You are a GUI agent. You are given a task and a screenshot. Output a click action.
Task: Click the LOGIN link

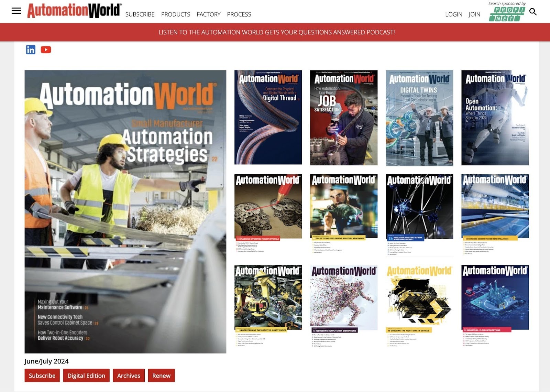point(454,14)
